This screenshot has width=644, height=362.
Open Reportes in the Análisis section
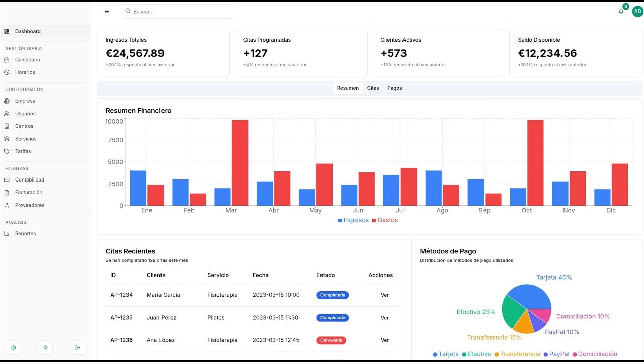(x=45, y=234)
